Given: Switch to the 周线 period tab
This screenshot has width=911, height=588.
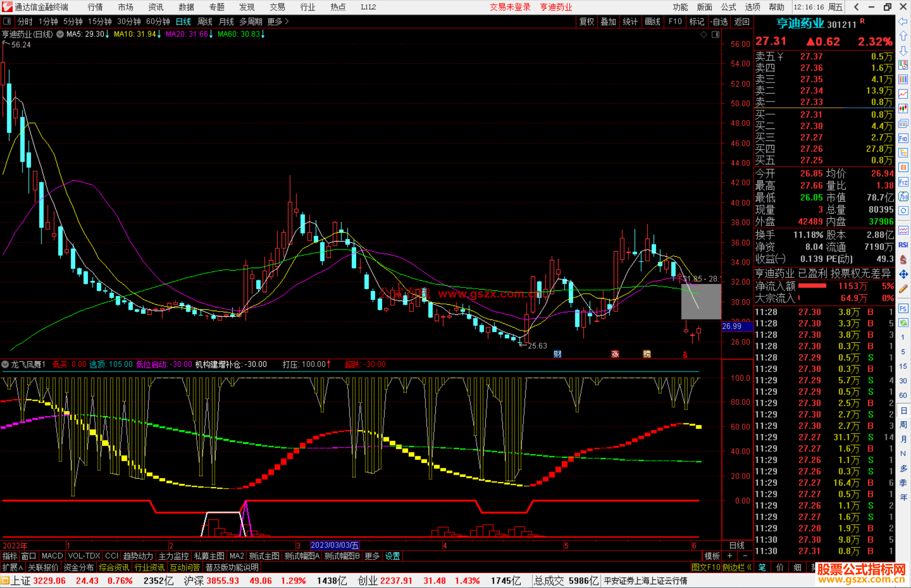Looking at the screenshot, I should 205,21.
